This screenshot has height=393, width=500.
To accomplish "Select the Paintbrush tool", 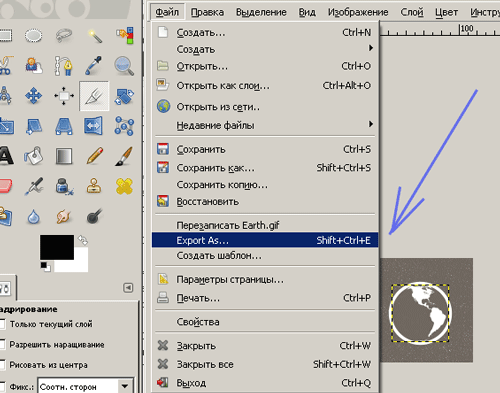I will 124,156.
